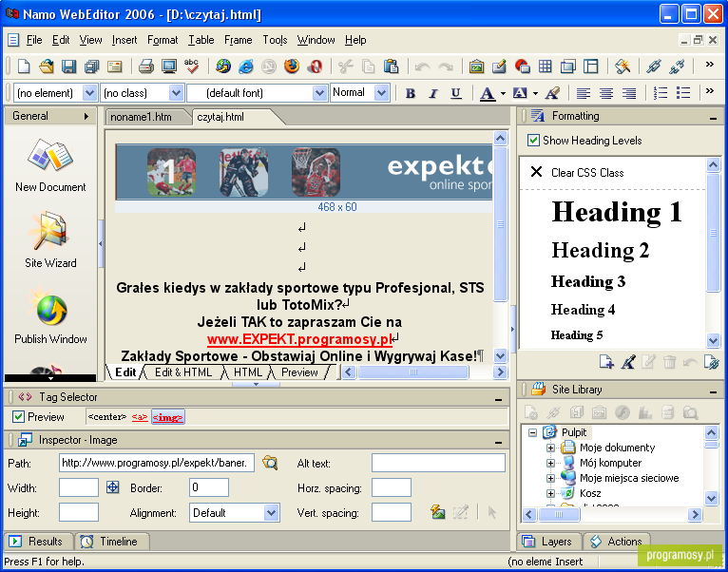Apply bold formatting
This screenshot has height=572, width=728.
pos(410,93)
